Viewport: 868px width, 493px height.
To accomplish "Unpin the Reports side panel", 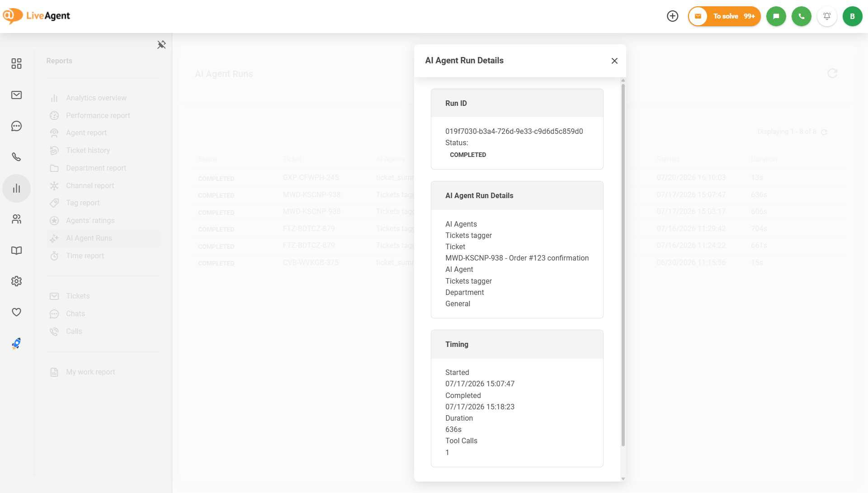I will (x=161, y=44).
